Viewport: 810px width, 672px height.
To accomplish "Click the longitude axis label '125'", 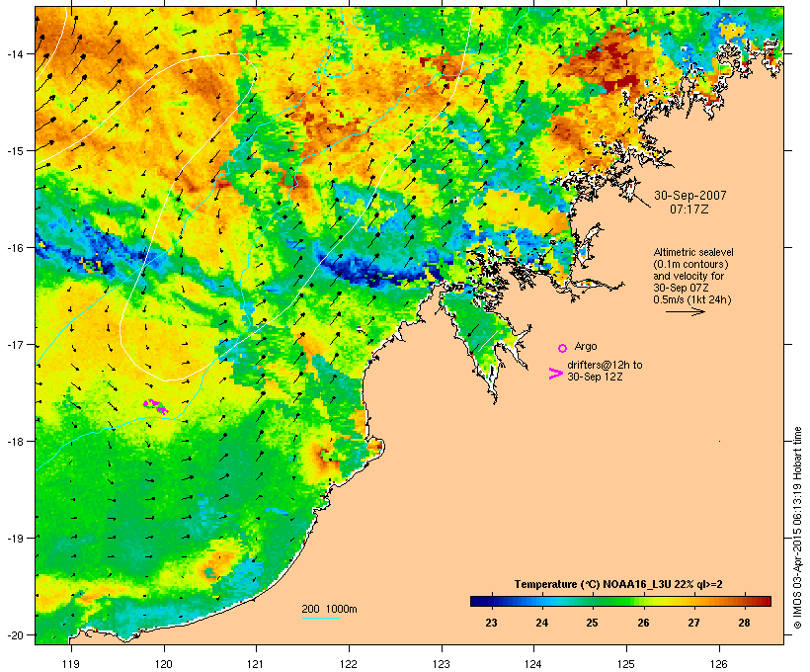I will tap(626, 664).
